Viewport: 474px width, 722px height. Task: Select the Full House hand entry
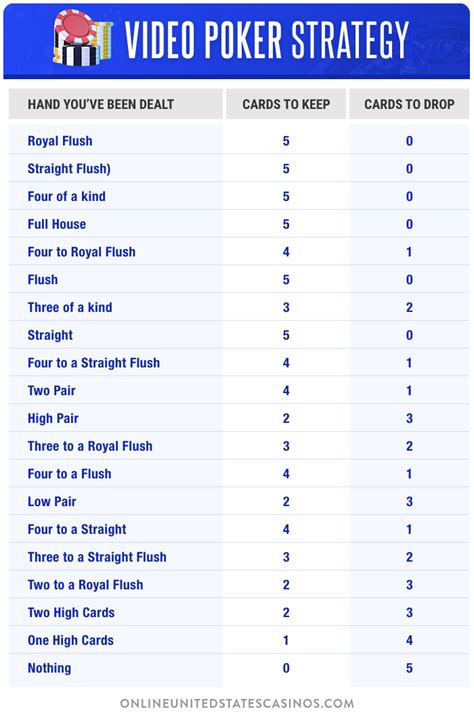pyautogui.click(x=57, y=224)
